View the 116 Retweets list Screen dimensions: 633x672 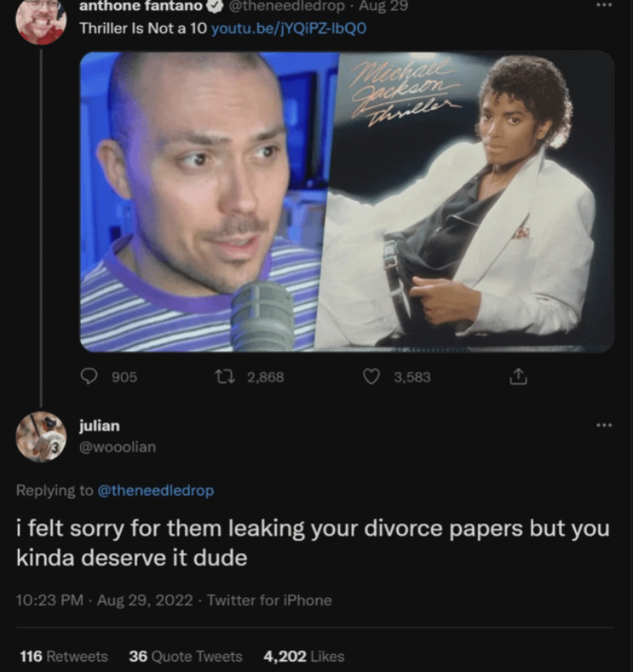coord(64,656)
